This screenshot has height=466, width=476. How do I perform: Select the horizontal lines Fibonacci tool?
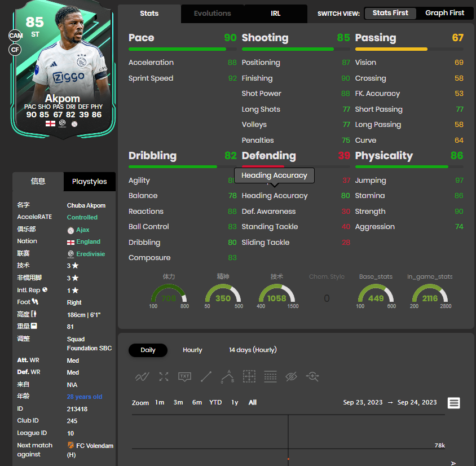click(270, 377)
